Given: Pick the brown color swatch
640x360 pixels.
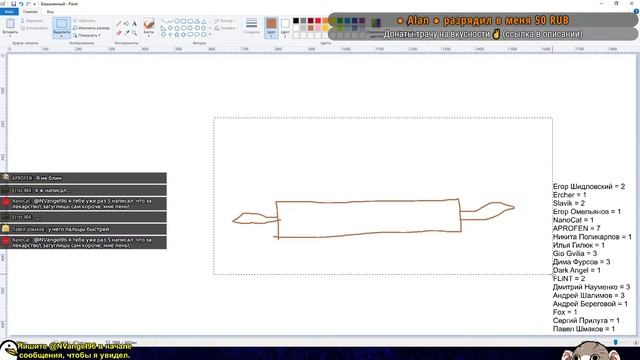Looking at the screenshot, I should point(311,28).
